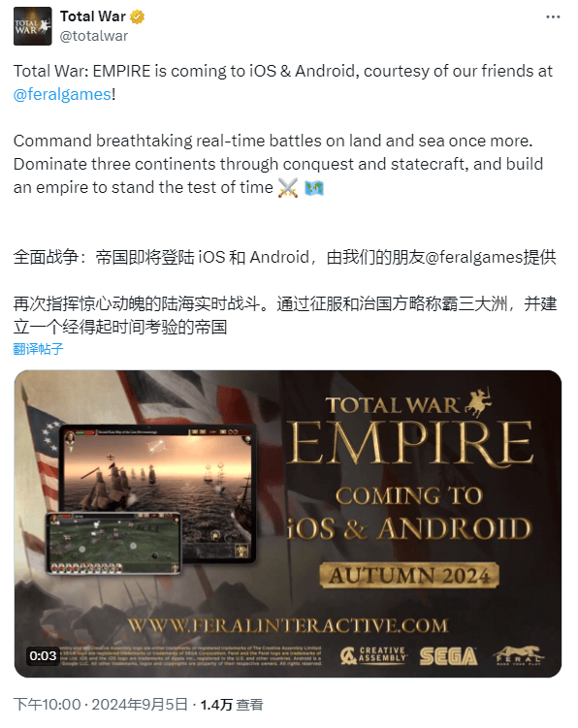This screenshot has width=578, height=728.
Task: Open the @totalwar handle link
Action: click(x=94, y=36)
